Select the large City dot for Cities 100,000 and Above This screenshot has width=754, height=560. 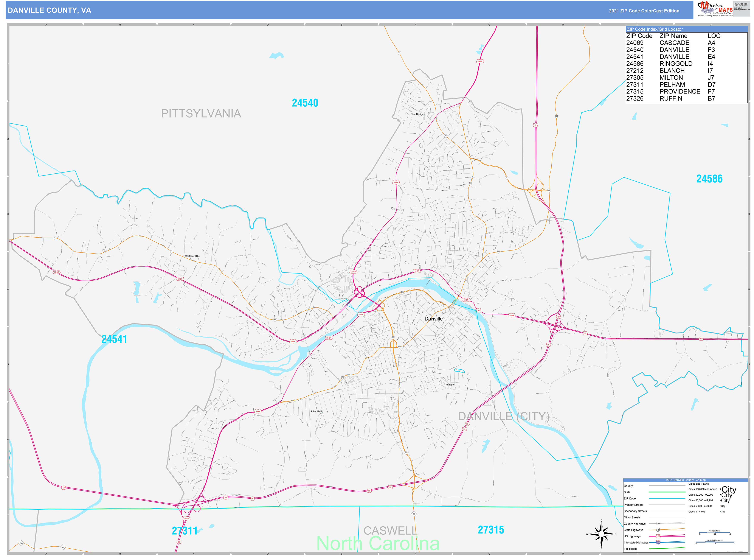pyautogui.click(x=720, y=489)
